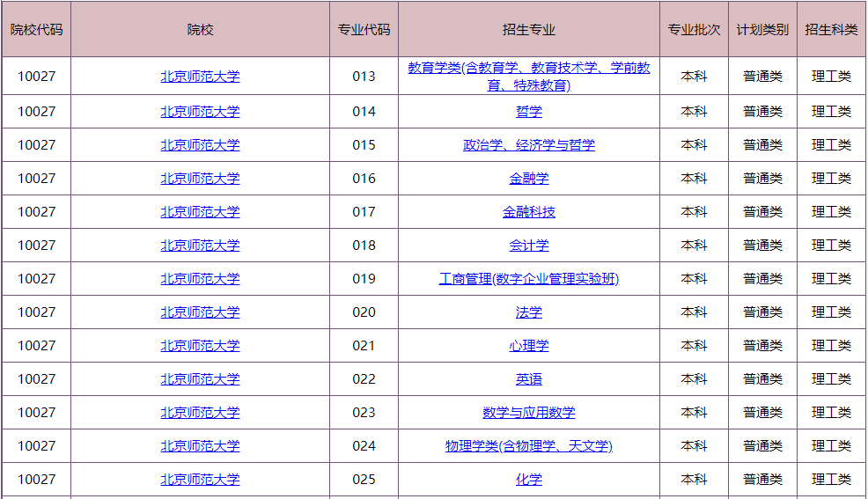Screen dimensions: 868x499
Task: Open 北京师范大学 link in row 014
Action: click(200, 112)
